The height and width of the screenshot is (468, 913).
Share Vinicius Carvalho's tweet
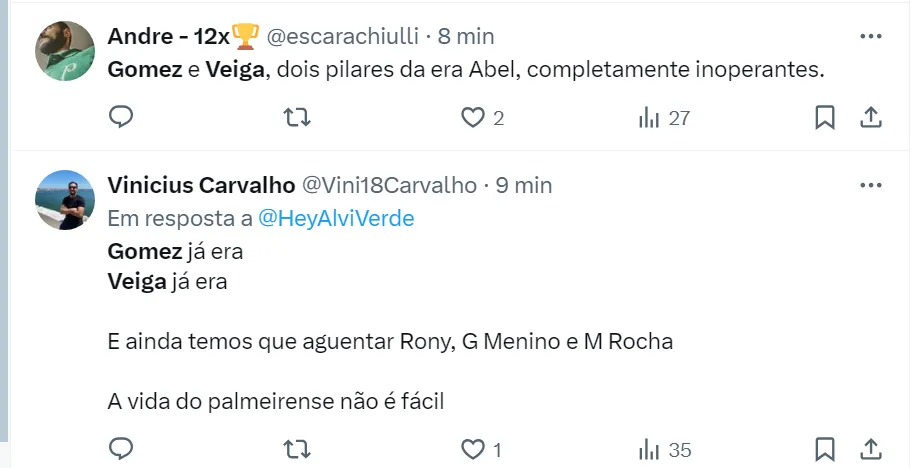[871, 450]
